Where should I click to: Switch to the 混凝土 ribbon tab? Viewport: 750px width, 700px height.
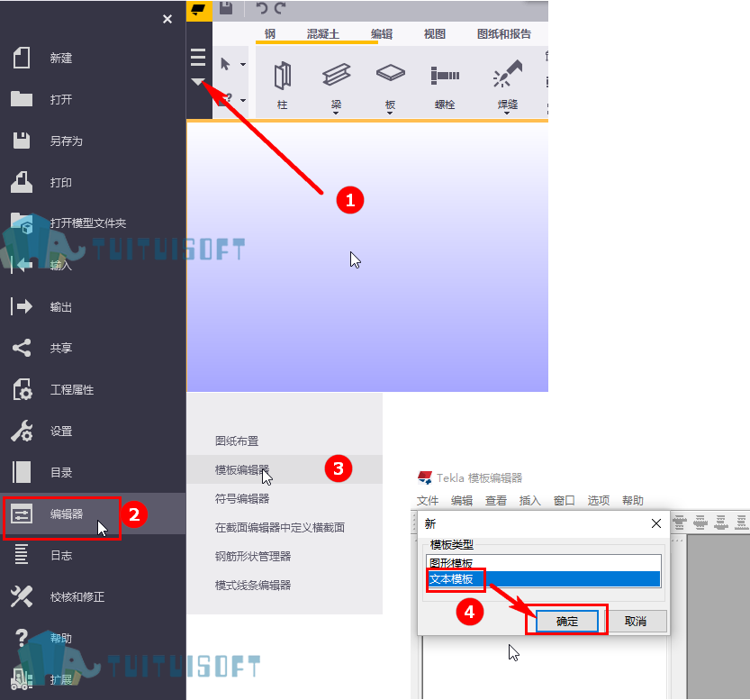(323, 34)
